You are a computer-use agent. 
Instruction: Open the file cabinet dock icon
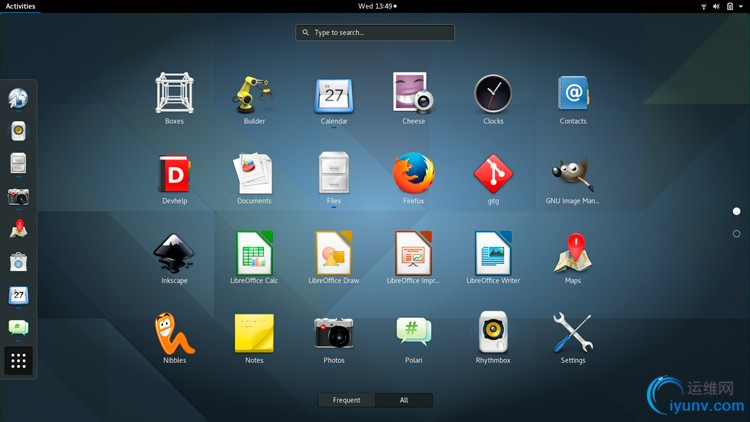point(18,163)
